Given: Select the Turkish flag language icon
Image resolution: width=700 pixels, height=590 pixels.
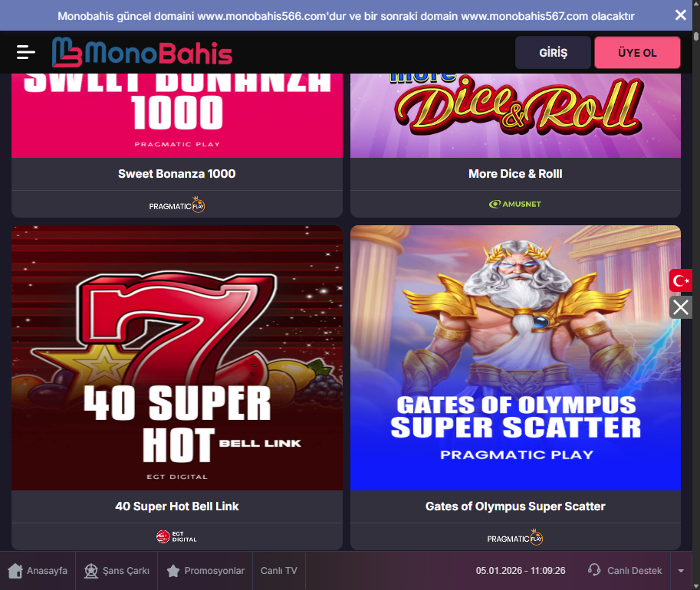Looking at the screenshot, I should tap(680, 280).
